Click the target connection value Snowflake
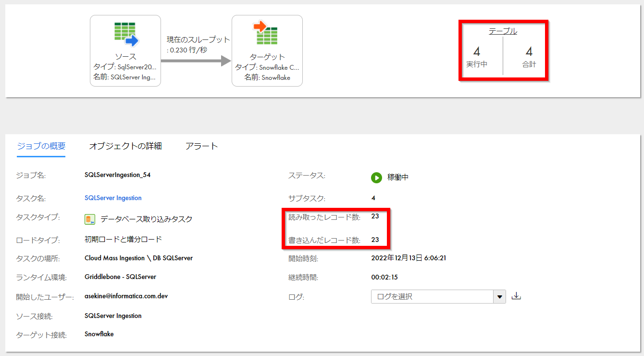 [x=99, y=334]
